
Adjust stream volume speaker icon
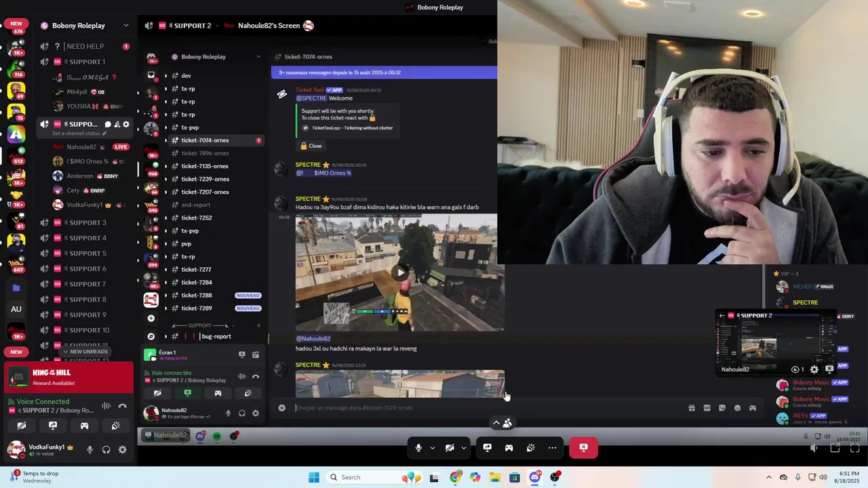click(814, 448)
